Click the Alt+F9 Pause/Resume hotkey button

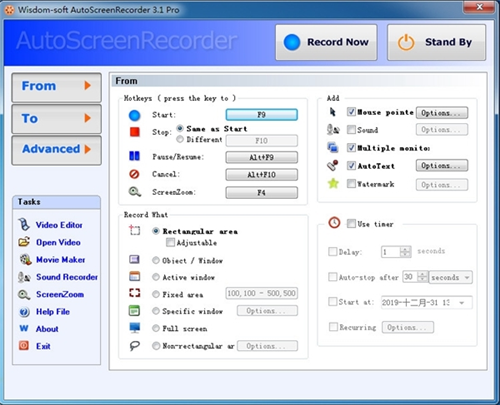(x=262, y=157)
